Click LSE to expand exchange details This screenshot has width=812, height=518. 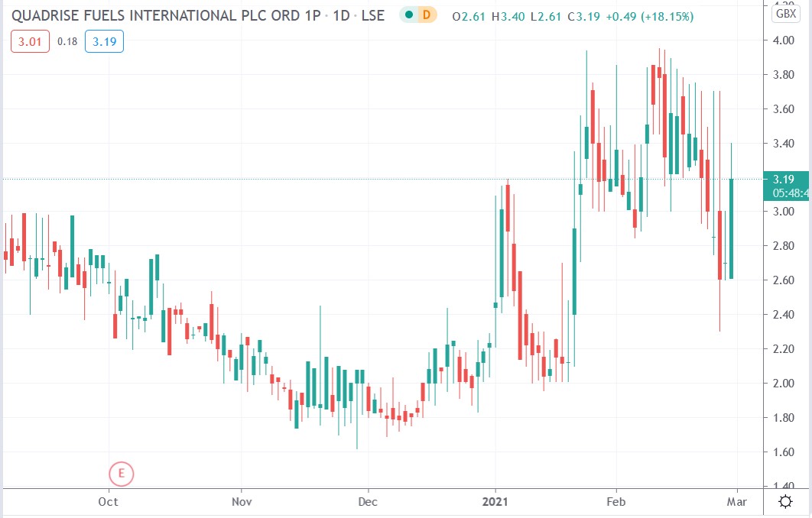click(372, 15)
